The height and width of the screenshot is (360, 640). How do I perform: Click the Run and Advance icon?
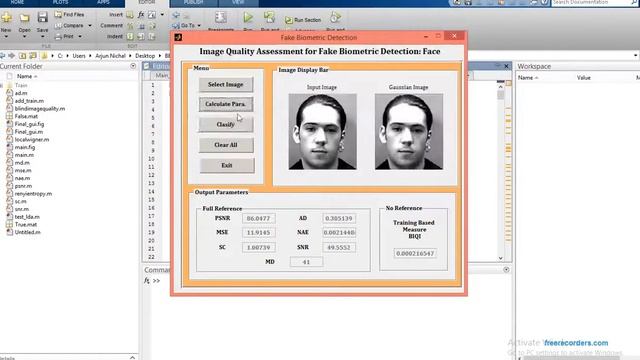point(269,17)
